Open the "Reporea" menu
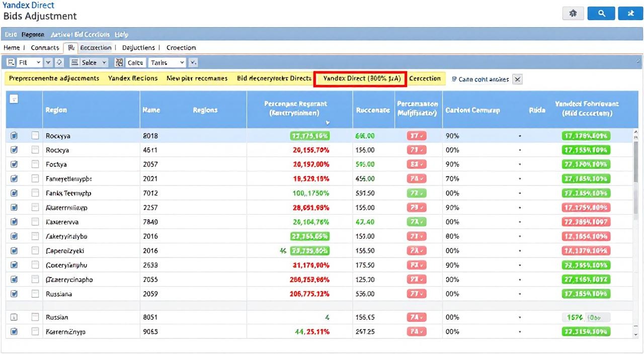 pos(33,35)
